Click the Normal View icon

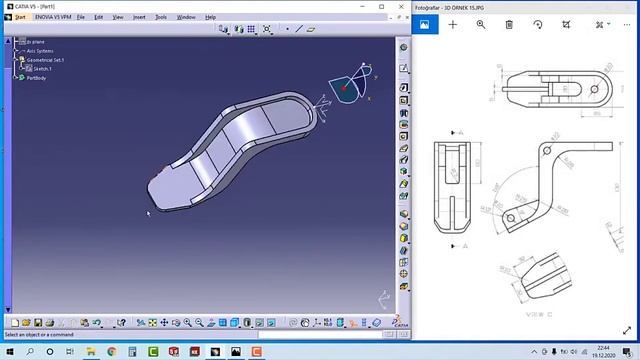(x=211, y=323)
